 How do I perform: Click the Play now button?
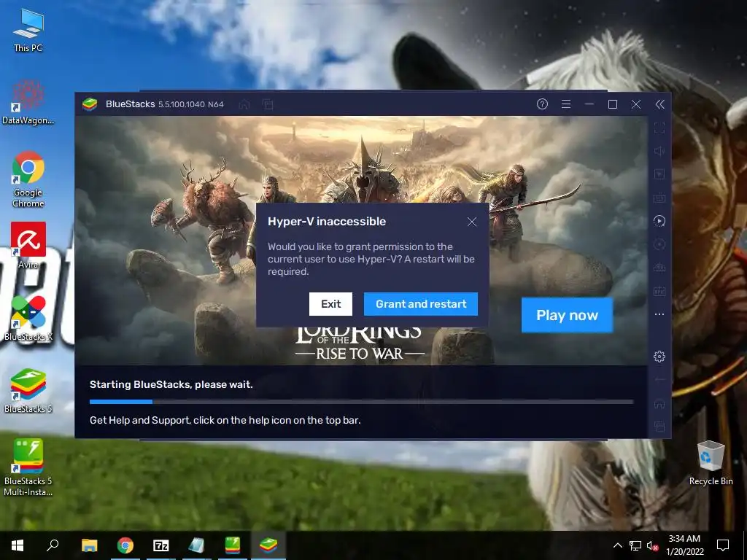tap(567, 315)
